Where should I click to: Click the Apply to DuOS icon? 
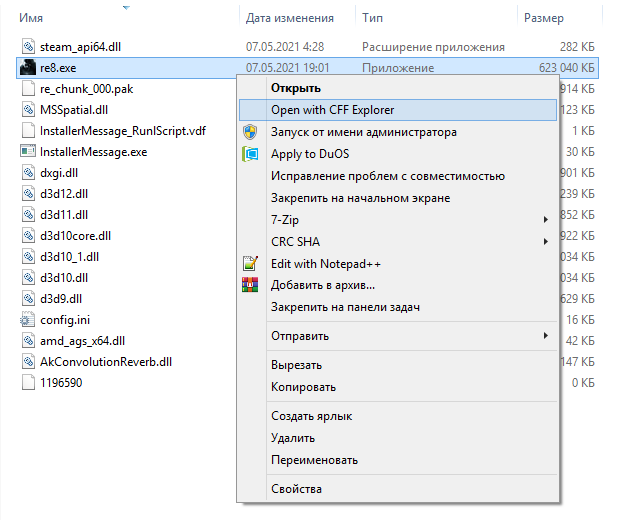[250, 154]
